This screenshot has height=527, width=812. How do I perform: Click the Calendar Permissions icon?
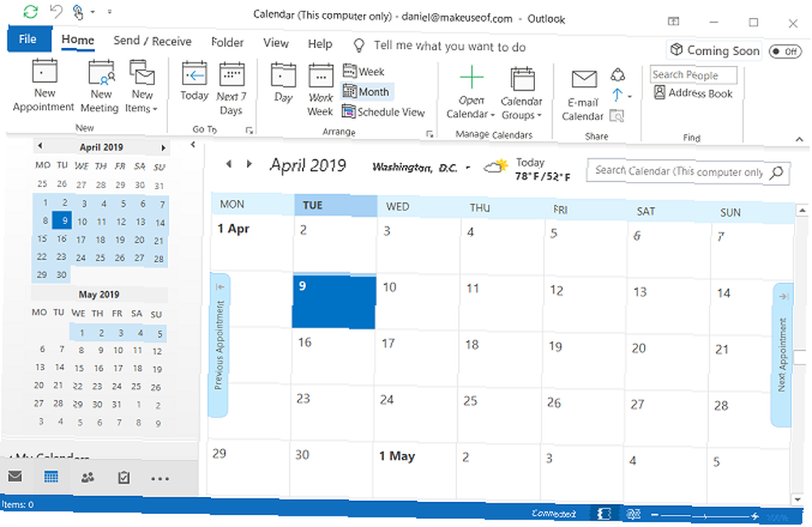pos(616,116)
